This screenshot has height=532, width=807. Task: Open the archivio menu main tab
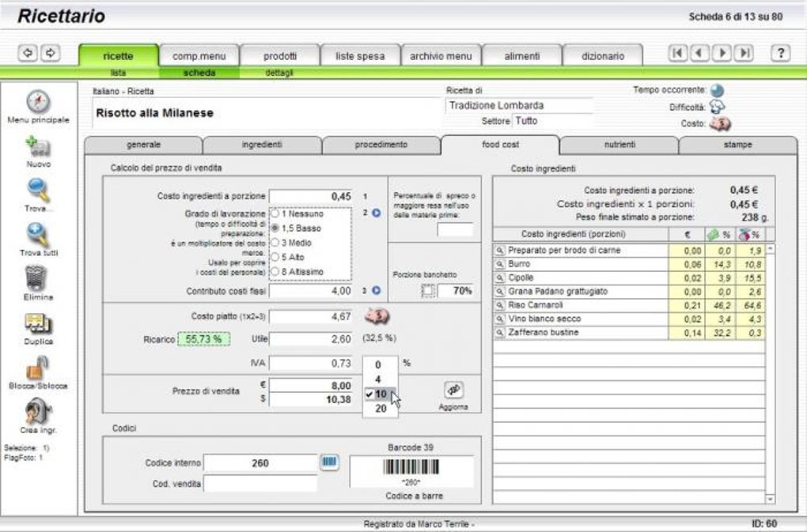pos(441,56)
